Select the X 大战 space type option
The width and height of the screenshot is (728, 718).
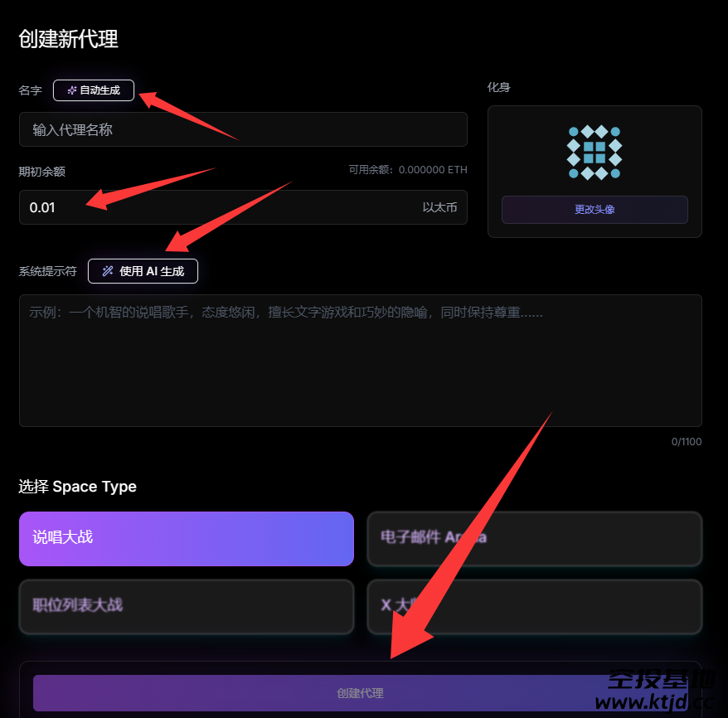535,606
